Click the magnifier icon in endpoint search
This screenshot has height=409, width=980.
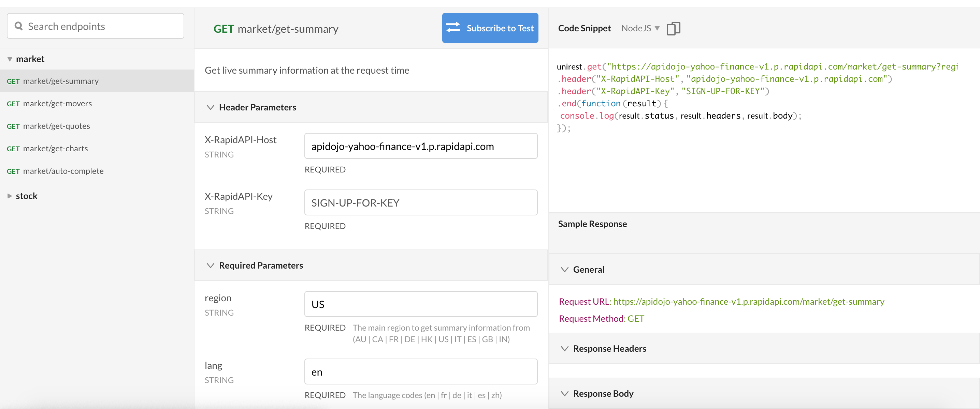point(18,26)
